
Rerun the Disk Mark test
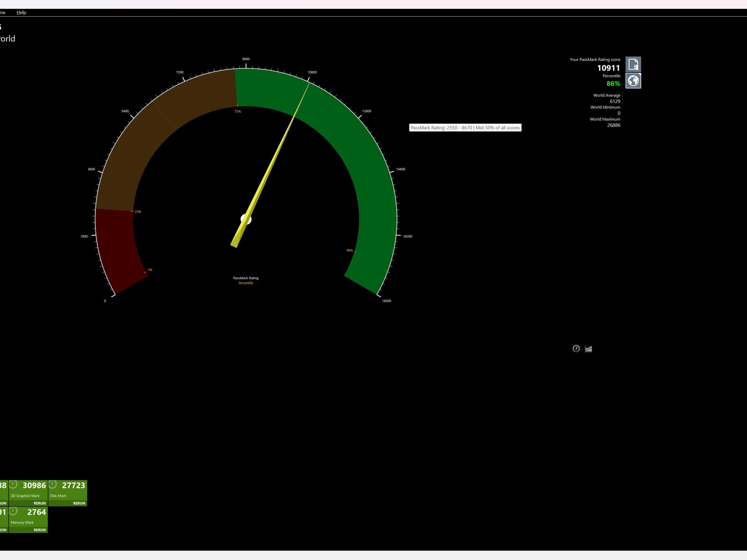79,503
